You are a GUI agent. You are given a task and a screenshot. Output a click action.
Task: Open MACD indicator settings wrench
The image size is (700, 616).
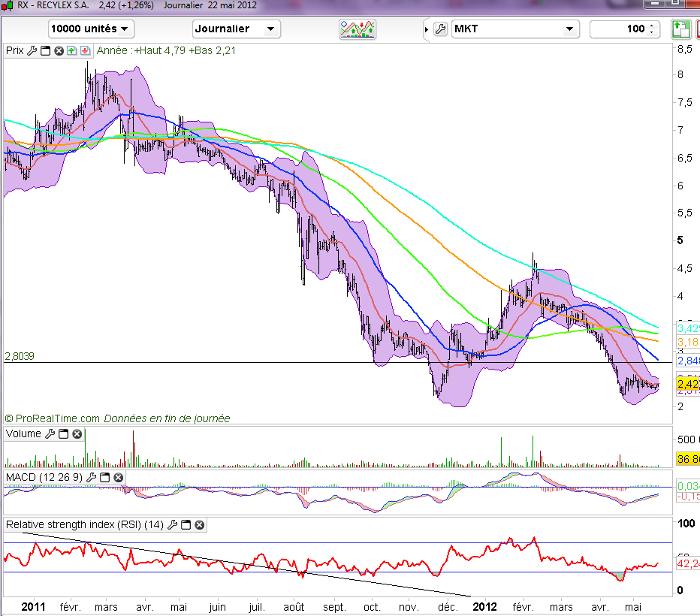pyautogui.click(x=92, y=478)
